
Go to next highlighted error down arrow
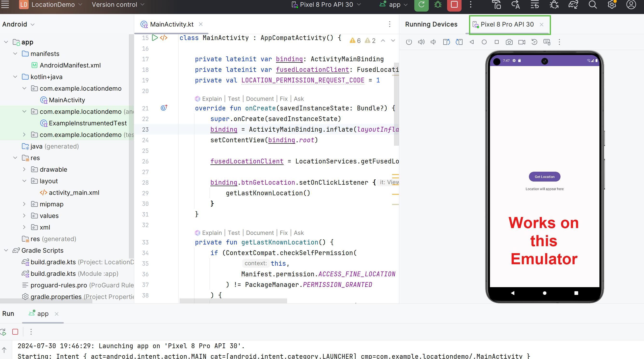393,41
